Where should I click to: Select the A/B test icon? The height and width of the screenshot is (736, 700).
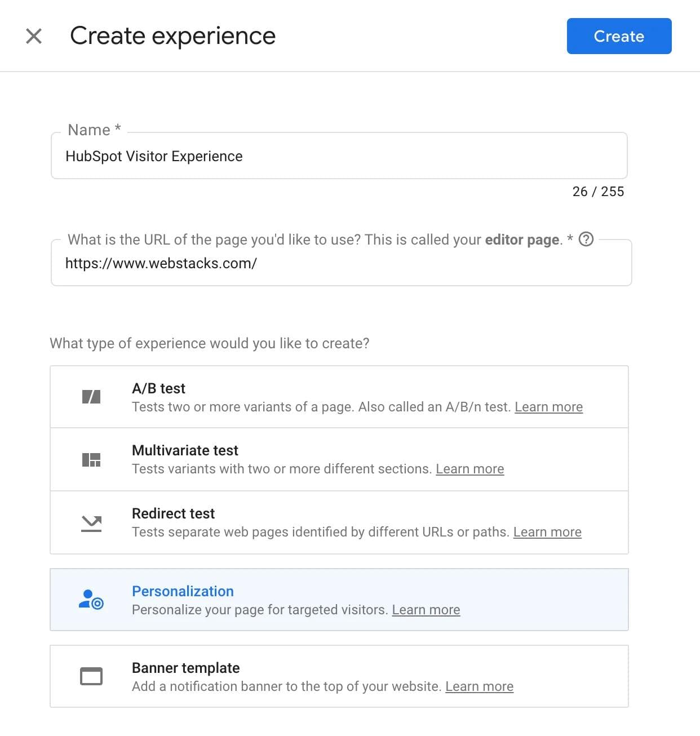(91, 396)
